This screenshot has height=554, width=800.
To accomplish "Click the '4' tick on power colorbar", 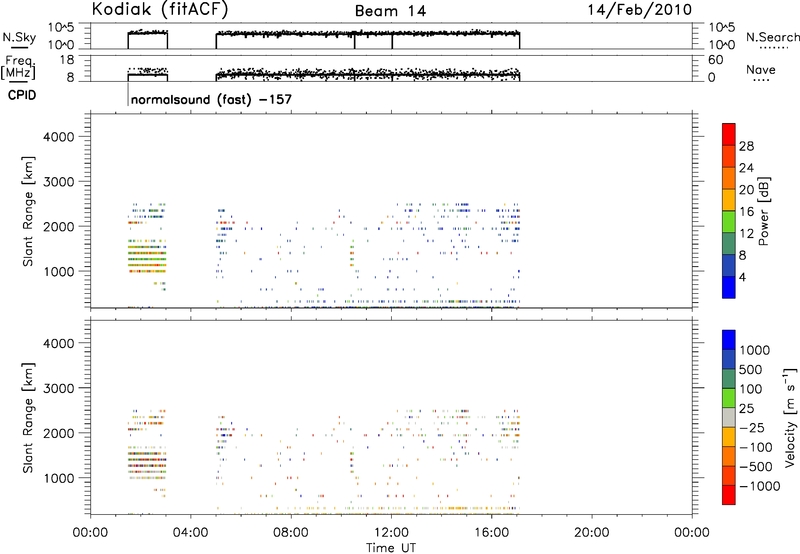I will pyautogui.click(x=742, y=277).
